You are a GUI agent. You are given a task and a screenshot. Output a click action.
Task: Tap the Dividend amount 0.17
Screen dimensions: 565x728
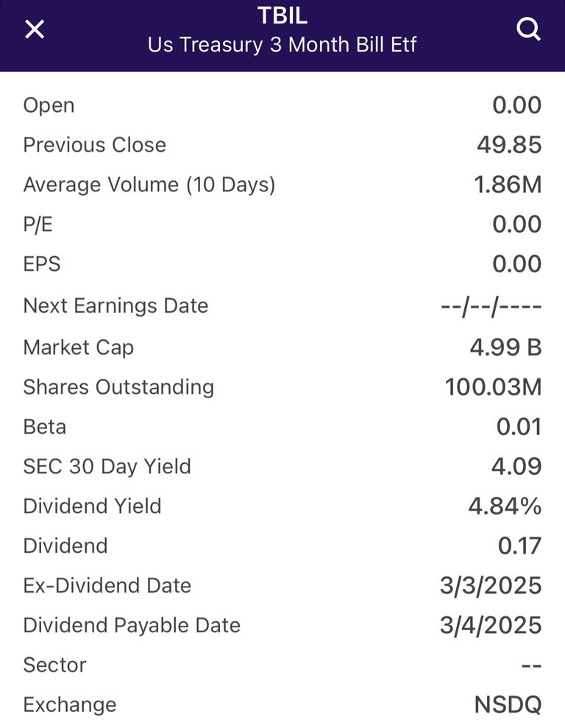(519, 546)
